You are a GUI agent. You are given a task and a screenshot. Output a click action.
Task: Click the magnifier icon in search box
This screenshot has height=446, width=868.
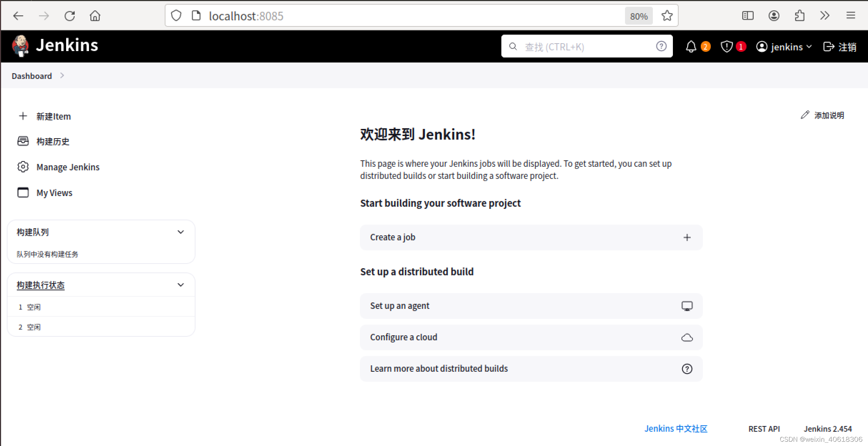(513, 46)
